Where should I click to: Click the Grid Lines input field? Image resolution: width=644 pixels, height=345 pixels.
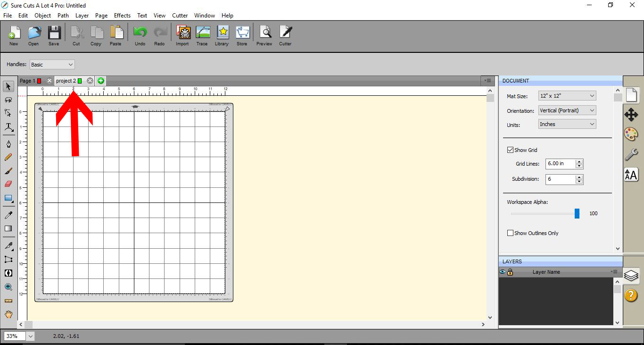[561, 164]
